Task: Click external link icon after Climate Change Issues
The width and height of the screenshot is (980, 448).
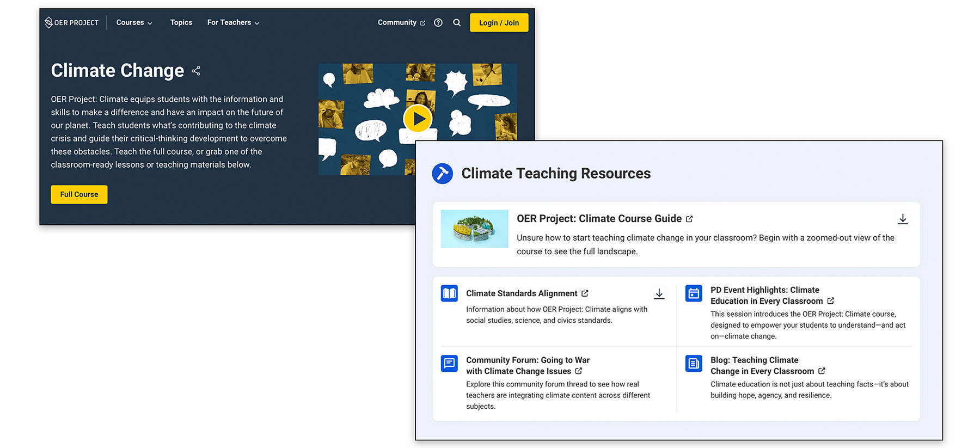Action: pos(579,371)
